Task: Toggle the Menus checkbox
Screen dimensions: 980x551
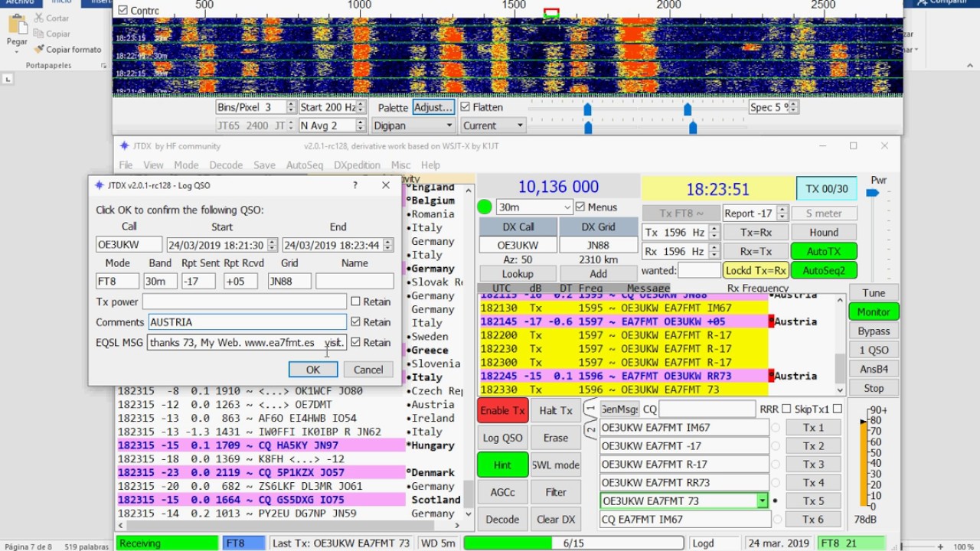Action: tap(580, 207)
